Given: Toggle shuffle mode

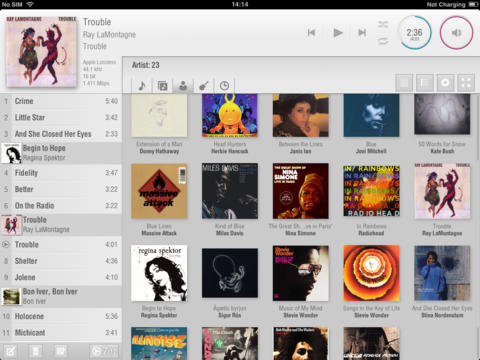Looking at the screenshot, I should (x=383, y=24).
